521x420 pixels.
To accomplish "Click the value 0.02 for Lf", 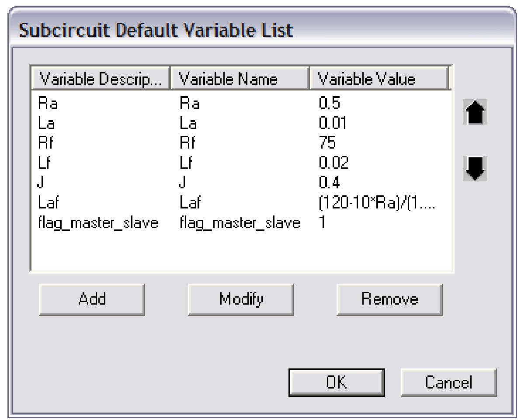I will 333,163.
